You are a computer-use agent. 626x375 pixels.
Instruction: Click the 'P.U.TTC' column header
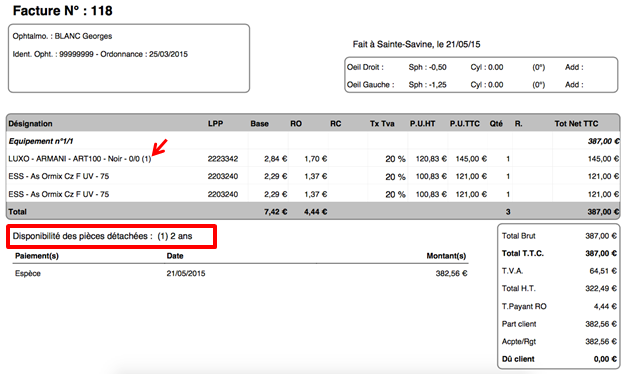coord(465,124)
